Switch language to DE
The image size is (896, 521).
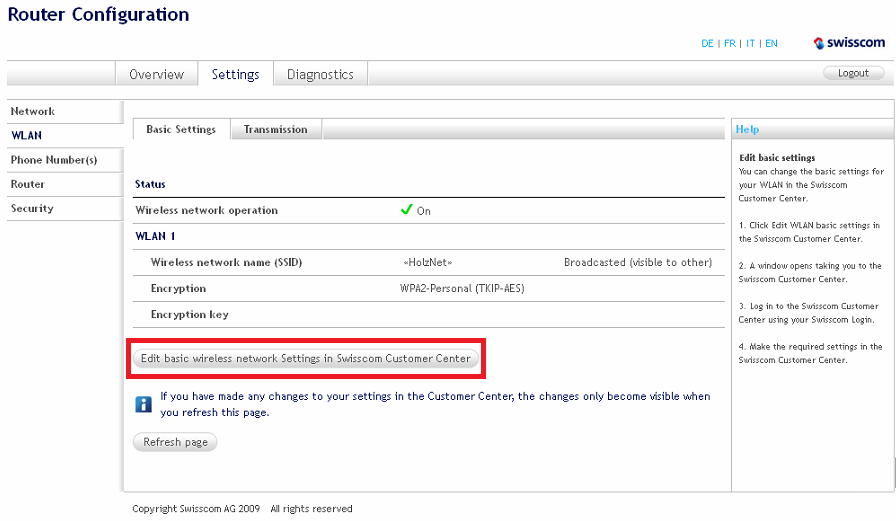707,43
